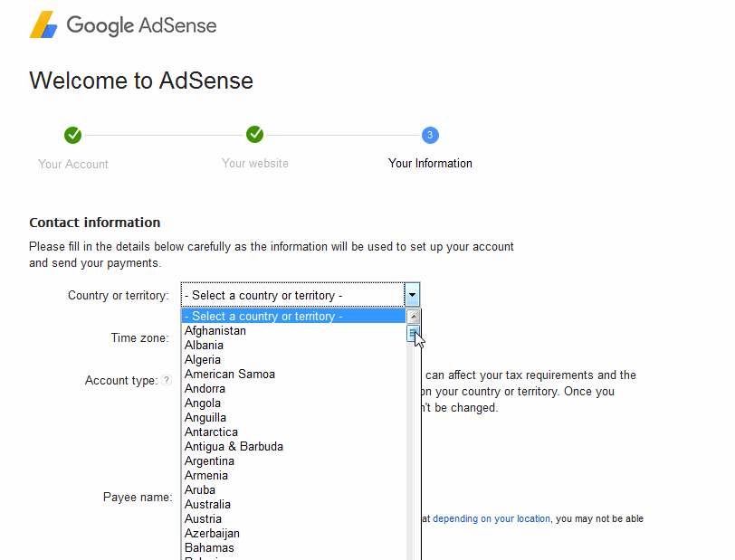Select Andorra from the country list
735x560 pixels.
(293, 389)
